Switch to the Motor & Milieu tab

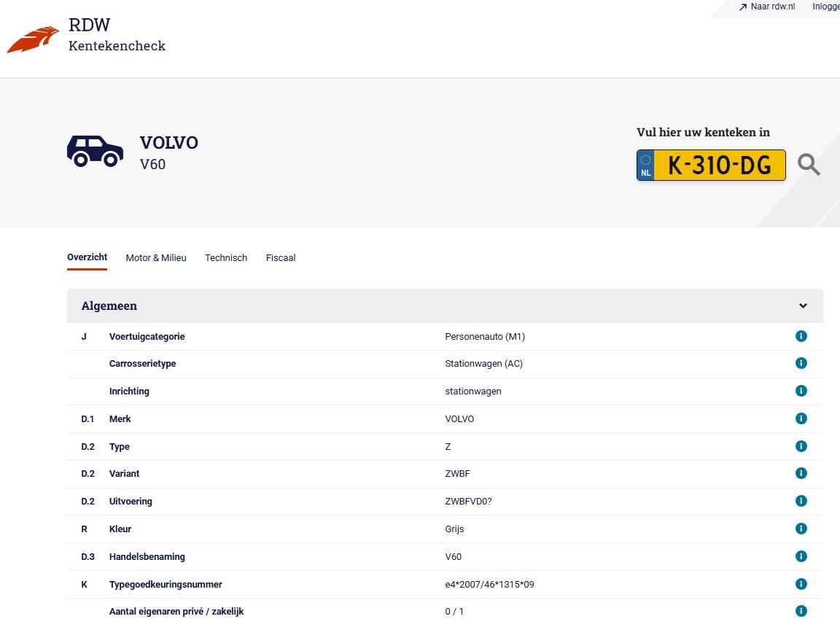click(156, 258)
